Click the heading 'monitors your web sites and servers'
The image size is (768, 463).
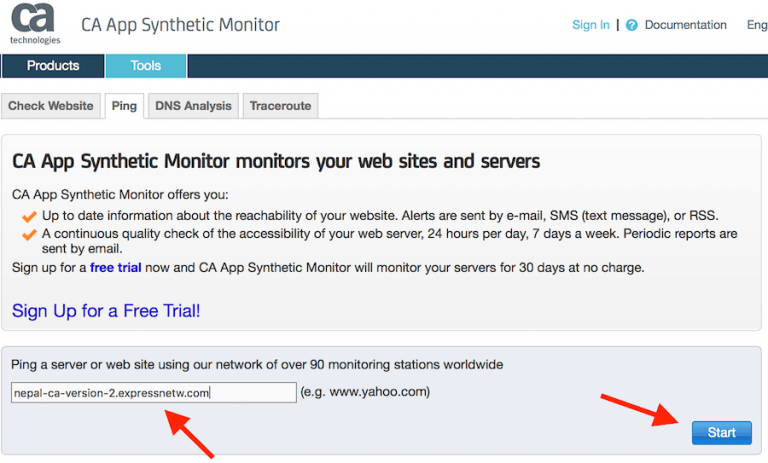click(x=276, y=161)
